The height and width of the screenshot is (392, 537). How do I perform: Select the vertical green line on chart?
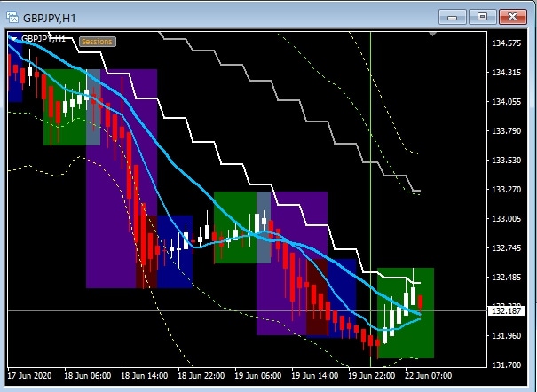(370, 133)
